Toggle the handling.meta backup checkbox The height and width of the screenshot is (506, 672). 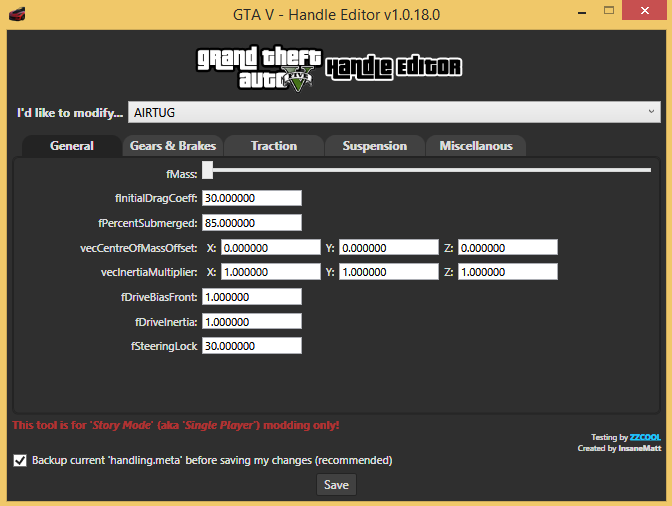[x=20, y=461]
